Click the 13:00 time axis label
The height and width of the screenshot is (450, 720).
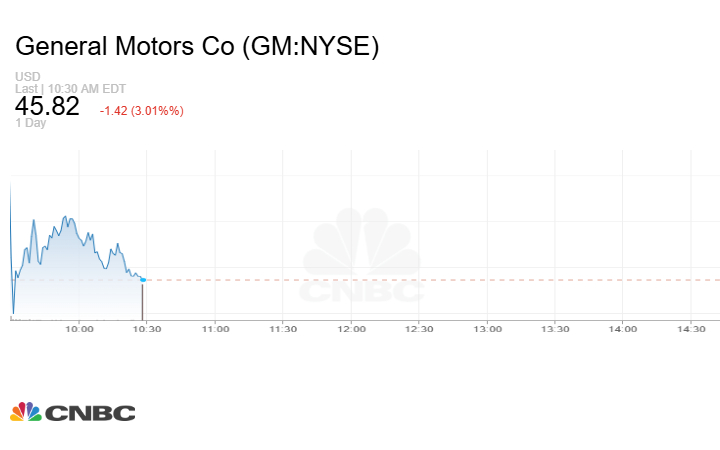(x=487, y=328)
